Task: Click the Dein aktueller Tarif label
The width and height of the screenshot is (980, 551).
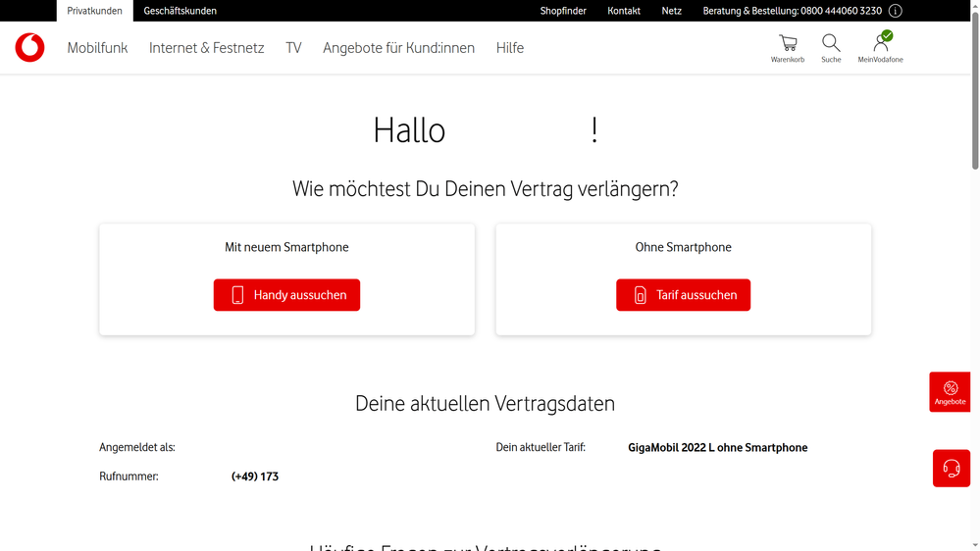Action: pos(541,447)
